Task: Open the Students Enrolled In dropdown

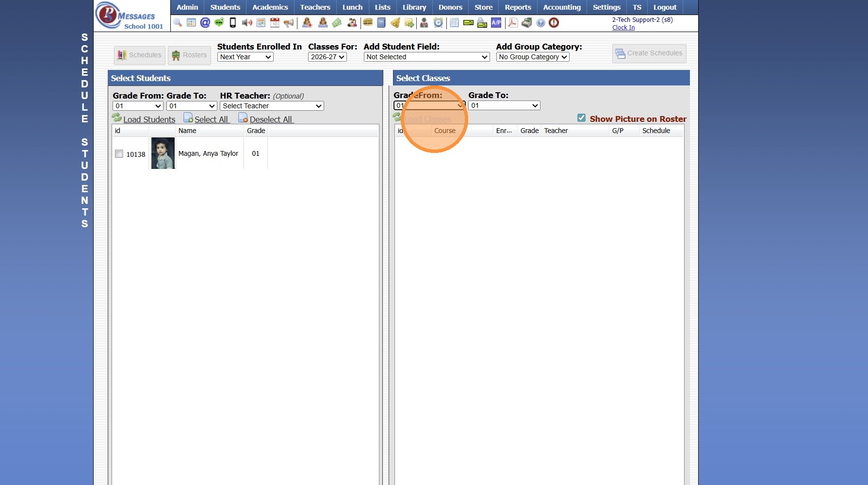Action: [x=246, y=57]
